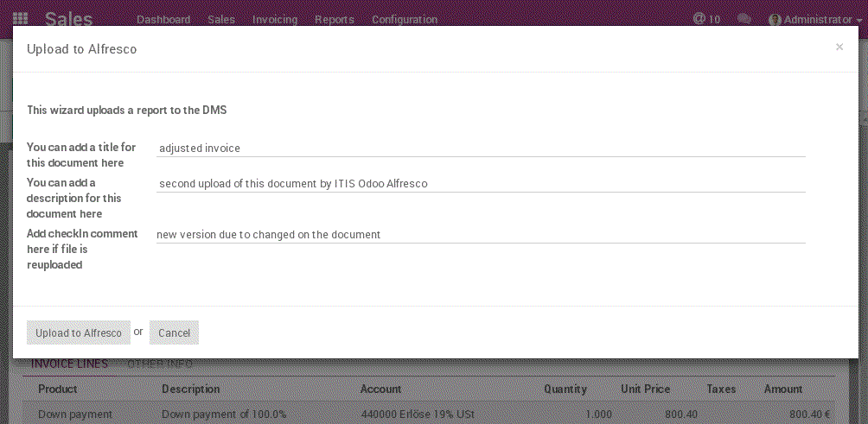Click the Description column header

(x=190, y=389)
